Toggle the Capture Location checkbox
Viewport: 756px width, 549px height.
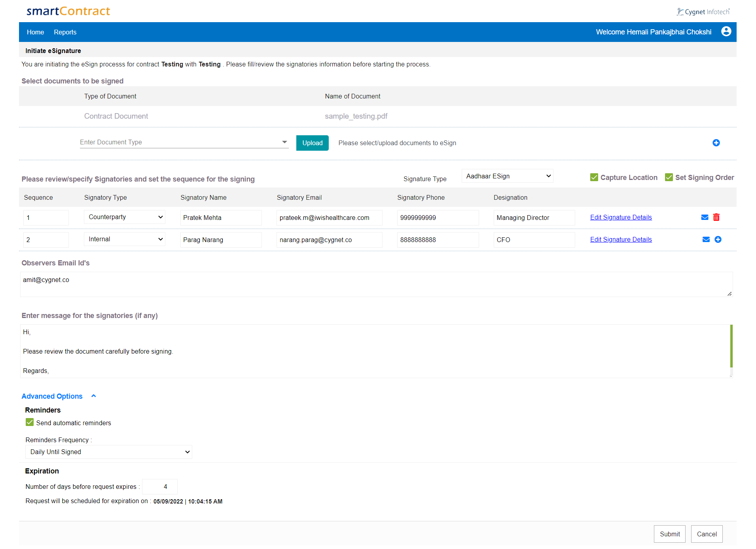point(594,177)
